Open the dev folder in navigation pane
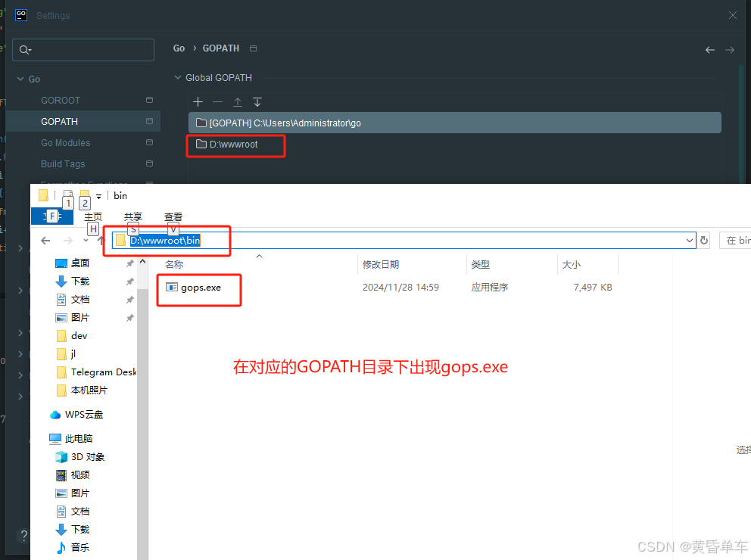The image size is (751, 560). (79, 336)
